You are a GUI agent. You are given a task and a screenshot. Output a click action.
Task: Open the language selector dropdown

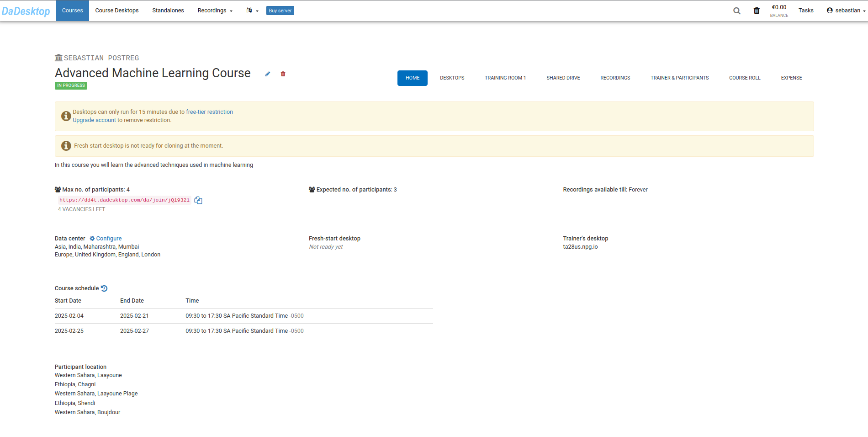252,11
